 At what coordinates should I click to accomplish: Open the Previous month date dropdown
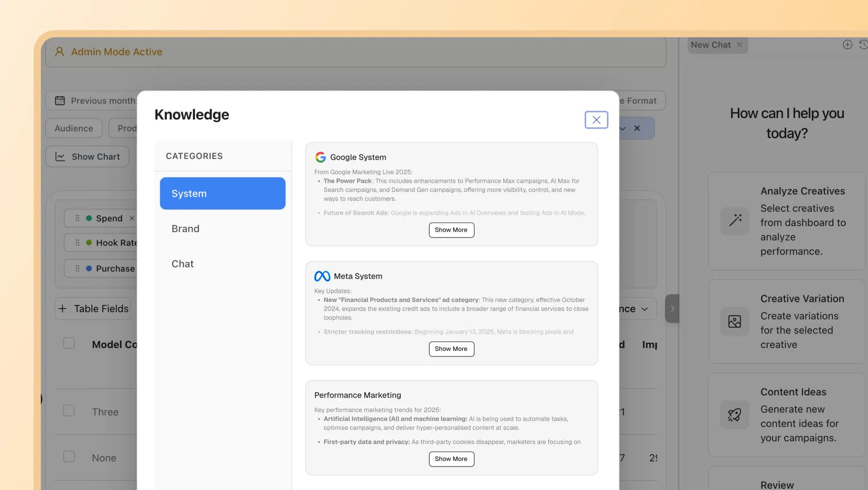click(x=95, y=101)
